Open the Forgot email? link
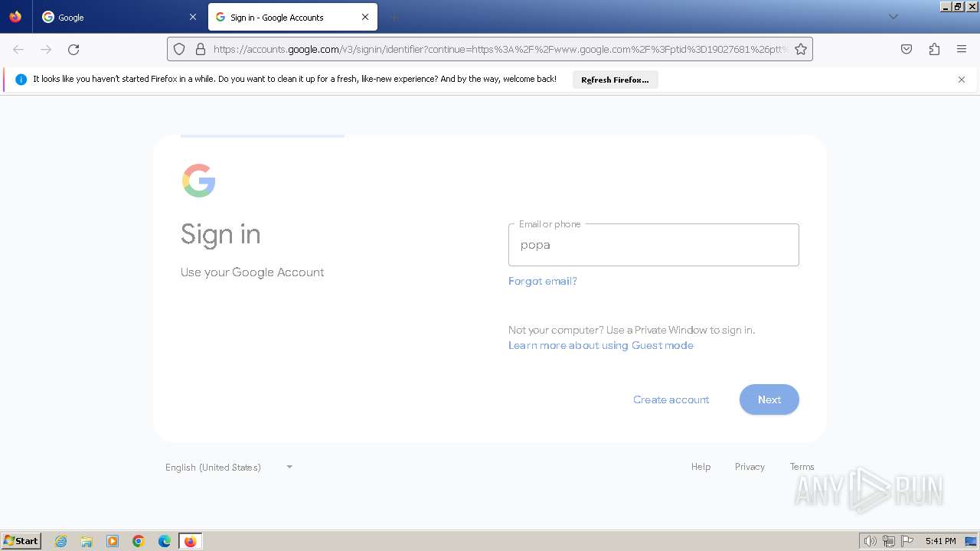980x551 pixels. [543, 281]
